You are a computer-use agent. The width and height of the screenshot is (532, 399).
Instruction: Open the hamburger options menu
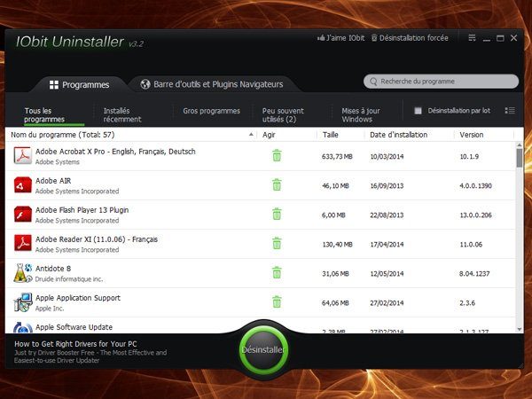click(472, 38)
